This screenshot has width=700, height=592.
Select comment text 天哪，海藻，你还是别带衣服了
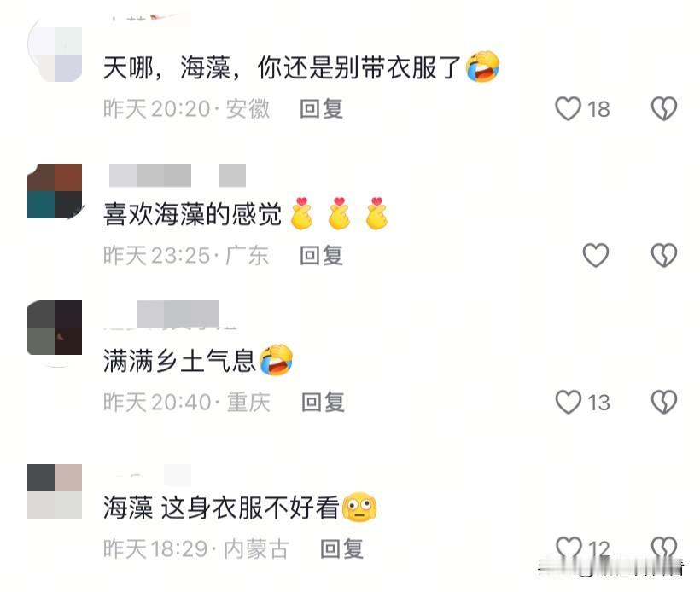[283, 67]
